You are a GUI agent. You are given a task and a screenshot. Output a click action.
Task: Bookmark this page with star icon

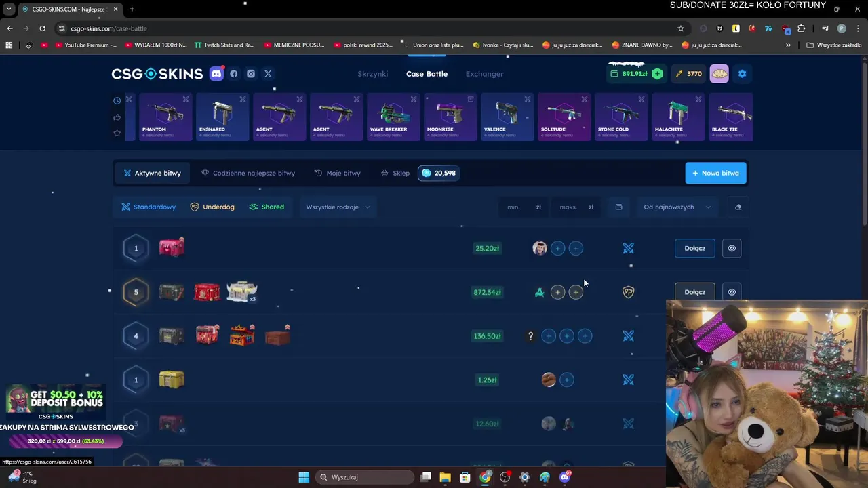[x=681, y=28]
